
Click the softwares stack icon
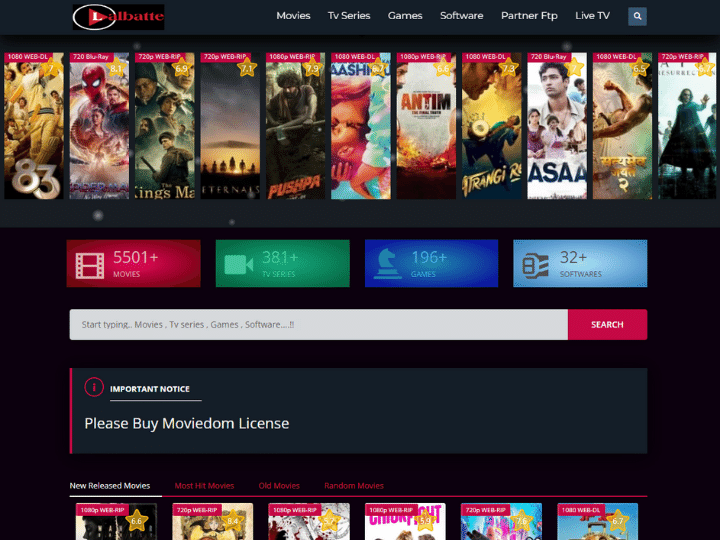click(x=536, y=264)
